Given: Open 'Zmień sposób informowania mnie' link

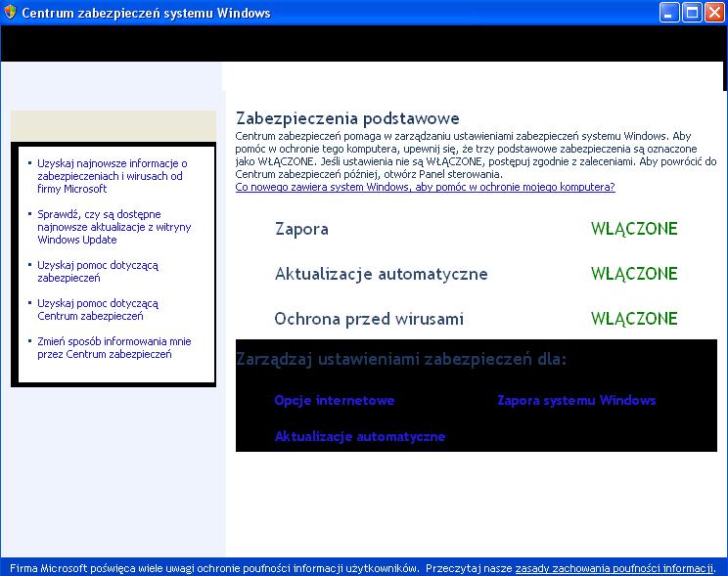Looking at the screenshot, I should click(x=114, y=347).
